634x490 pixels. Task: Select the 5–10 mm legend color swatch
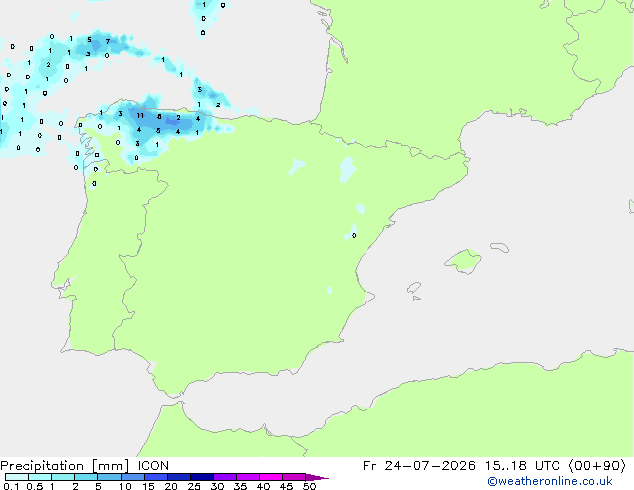[x=109, y=477]
